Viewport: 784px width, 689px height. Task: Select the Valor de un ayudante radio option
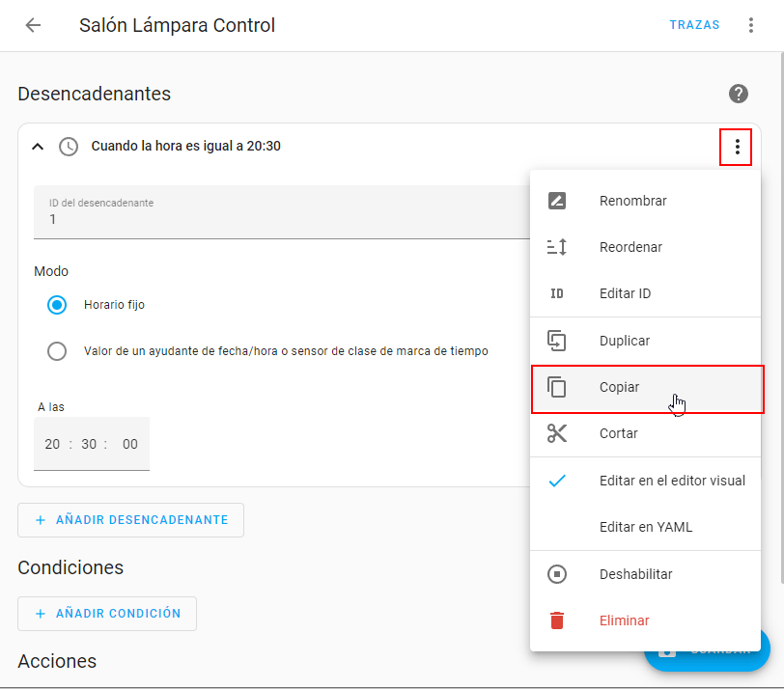click(57, 351)
